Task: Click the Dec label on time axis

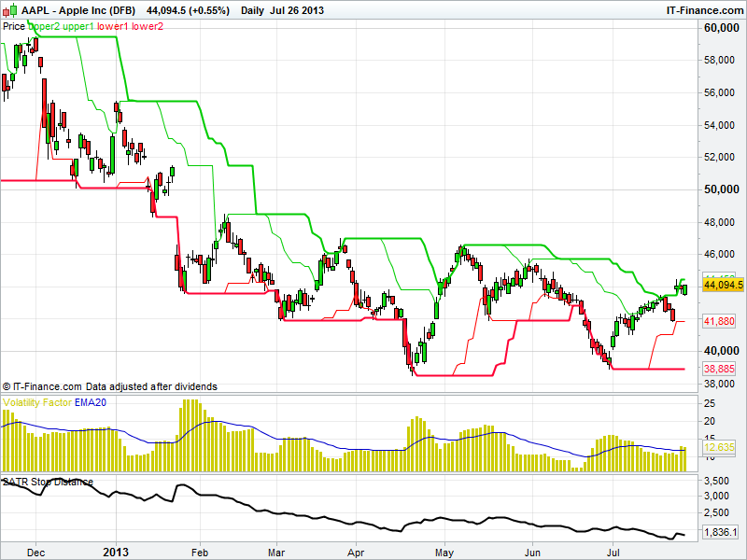Action: coord(35,553)
